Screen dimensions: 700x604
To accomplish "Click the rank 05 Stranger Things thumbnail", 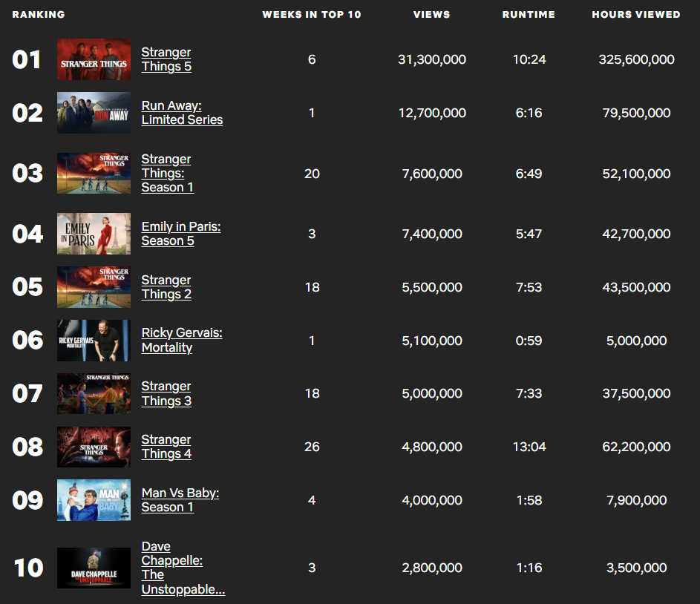I will click(94, 287).
